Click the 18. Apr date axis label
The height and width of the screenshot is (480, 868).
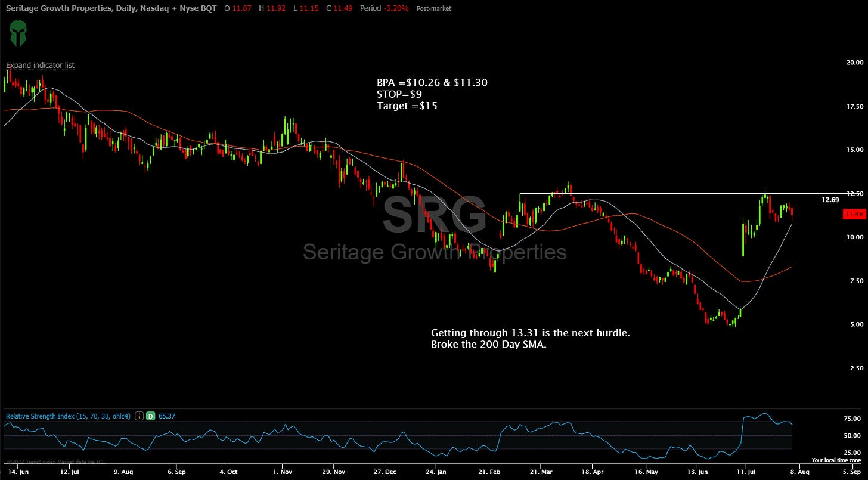[592, 472]
